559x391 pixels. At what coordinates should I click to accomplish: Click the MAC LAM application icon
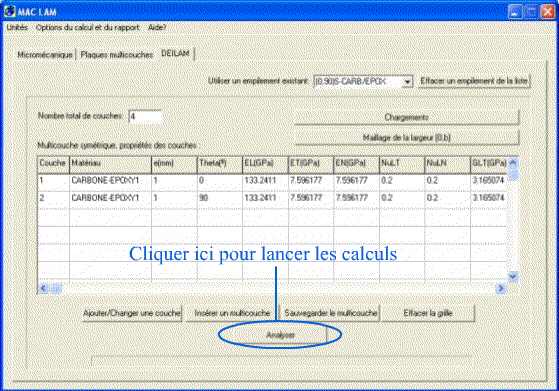9,11
